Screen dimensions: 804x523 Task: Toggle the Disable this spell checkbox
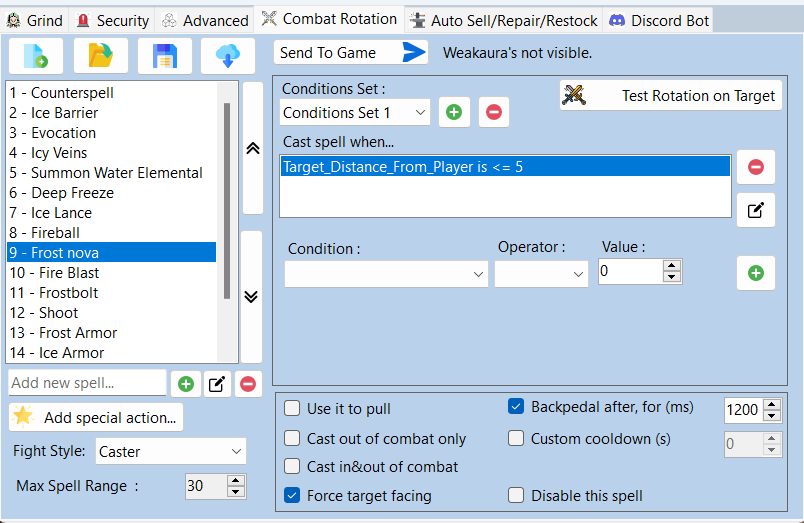pyautogui.click(x=516, y=495)
